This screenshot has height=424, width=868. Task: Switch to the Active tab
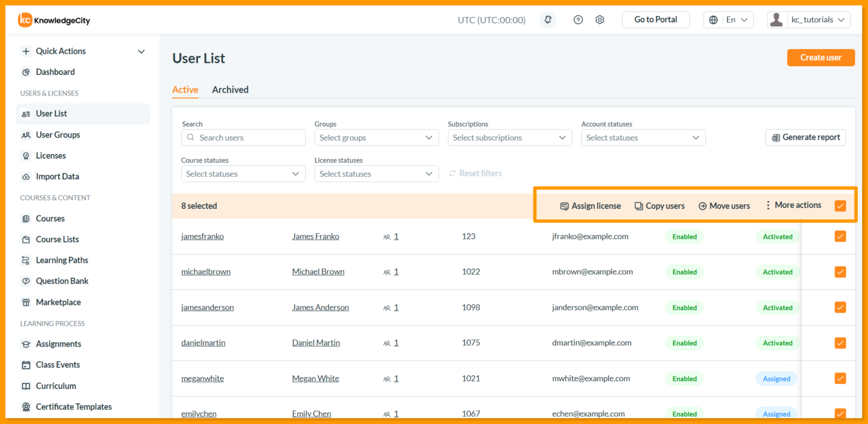185,90
